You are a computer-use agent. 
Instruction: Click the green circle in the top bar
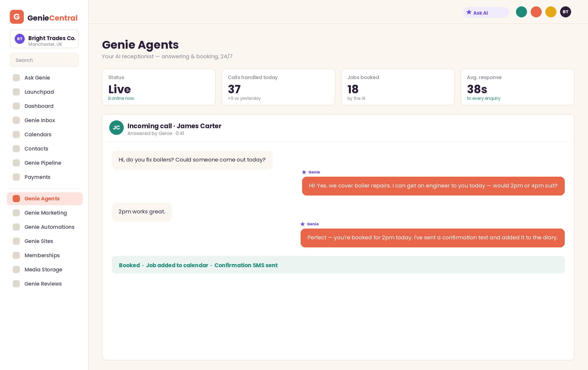tap(521, 12)
